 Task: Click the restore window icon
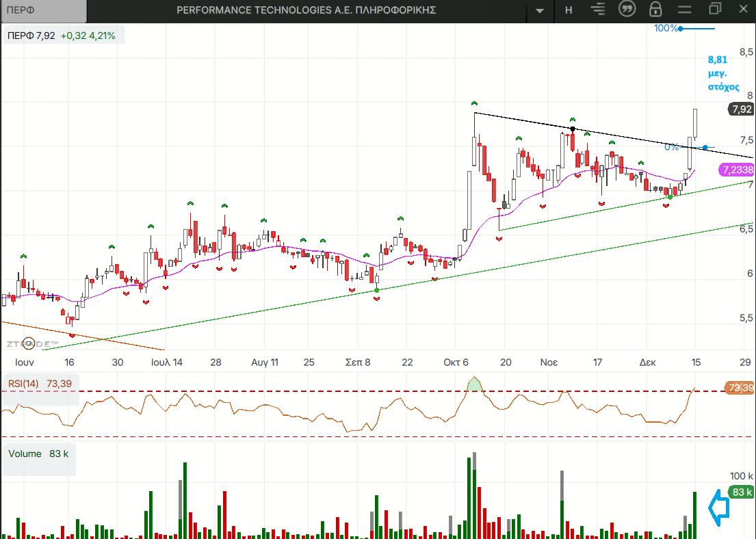[715, 10]
